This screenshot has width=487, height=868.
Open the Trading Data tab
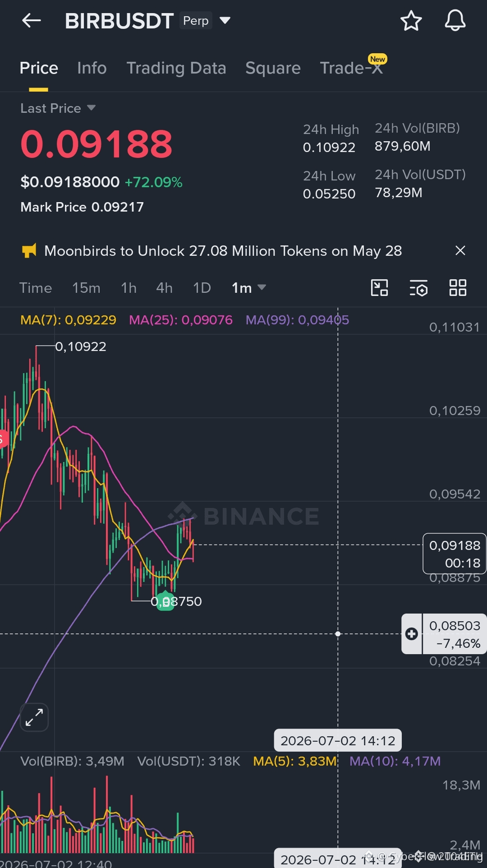[176, 68]
